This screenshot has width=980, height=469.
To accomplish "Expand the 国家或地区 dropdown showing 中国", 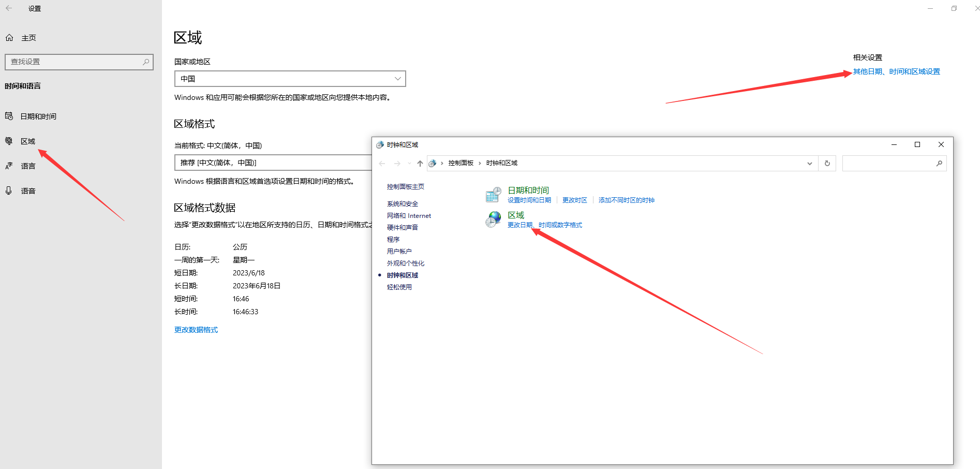I will tap(290, 79).
